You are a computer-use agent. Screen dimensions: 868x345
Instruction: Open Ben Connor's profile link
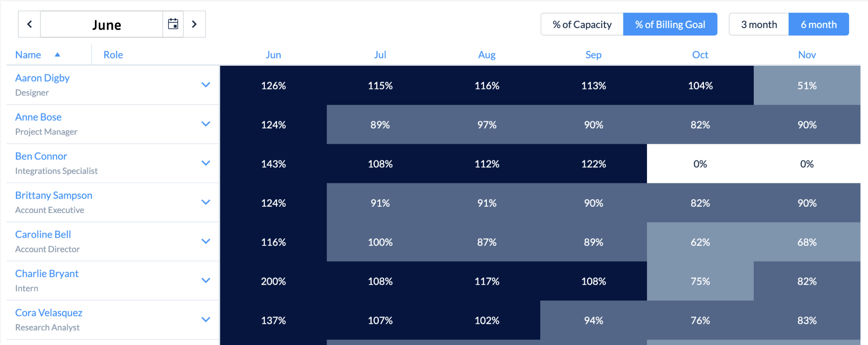[x=41, y=156]
